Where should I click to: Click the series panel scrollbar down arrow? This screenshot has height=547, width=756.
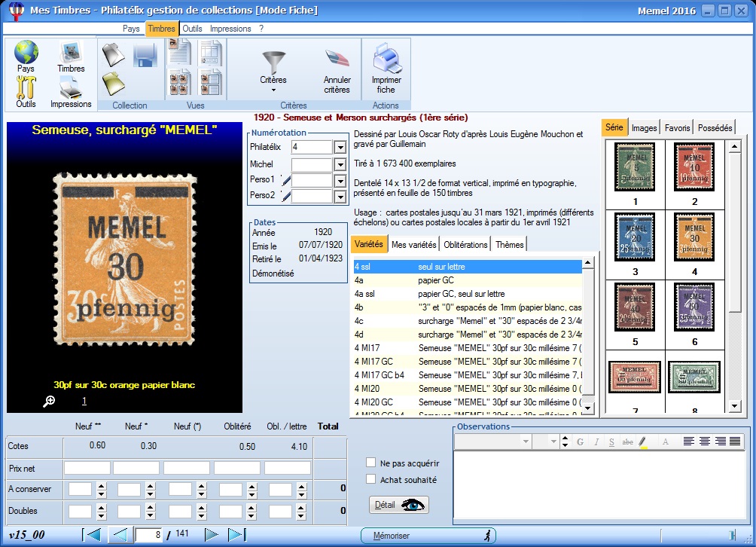[x=734, y=406]
